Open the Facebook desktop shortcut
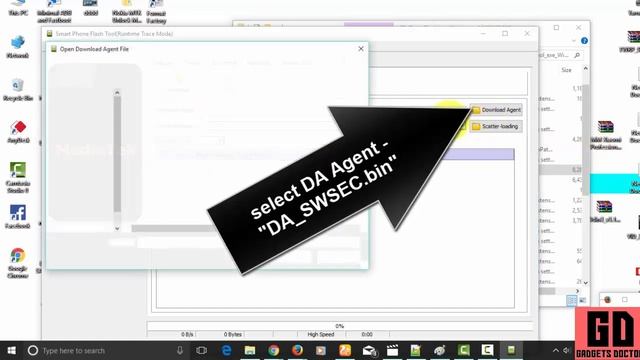The image size is (640, 360). click(18, 217)
